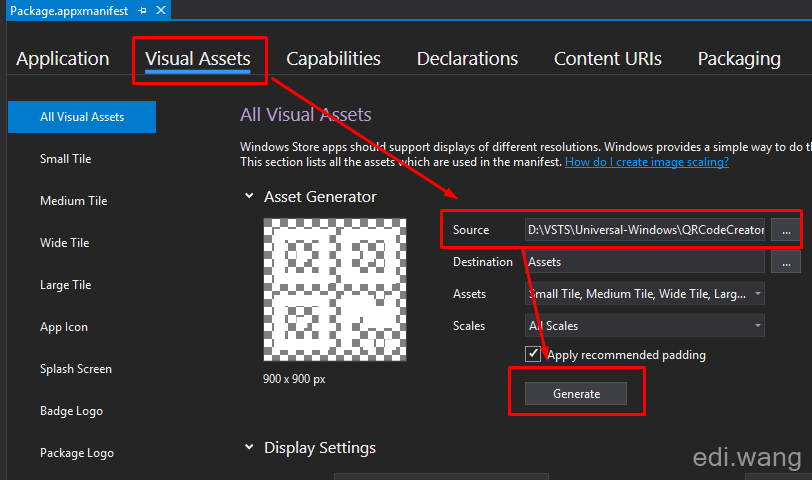The width and height of the screenshot is (812, 480).
Task: Open the Package Logo section
Action: (x=77, y=453)
